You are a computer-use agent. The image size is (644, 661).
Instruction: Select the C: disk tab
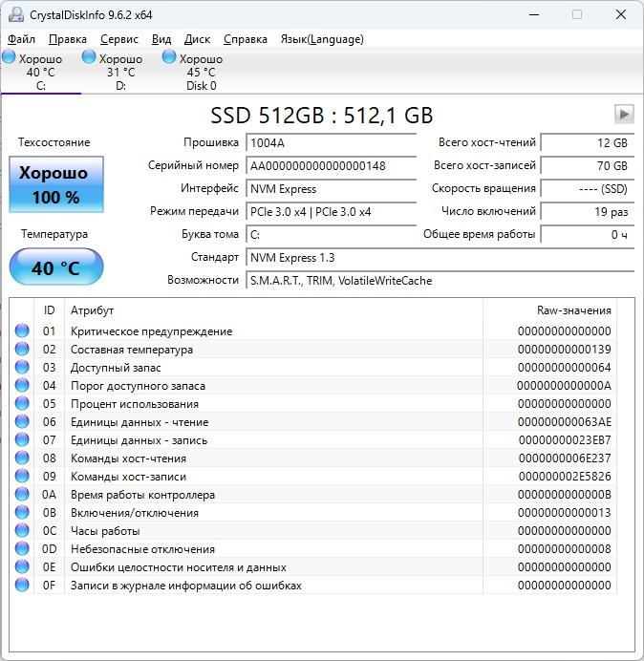[40, 72]
